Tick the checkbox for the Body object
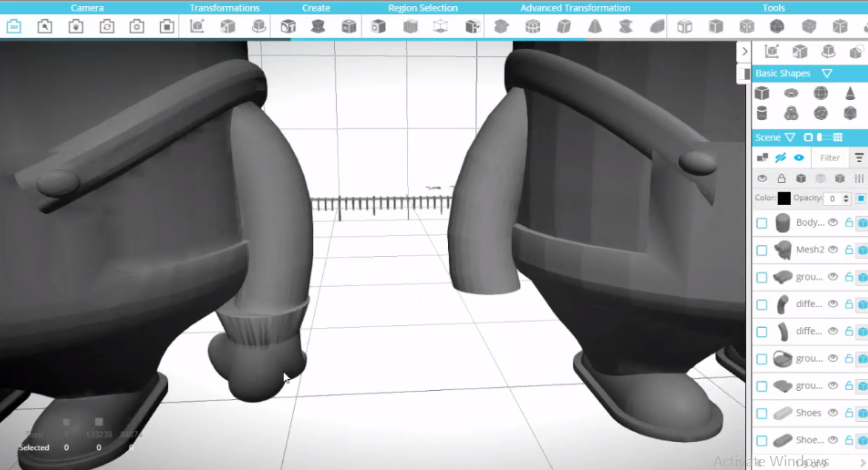This screenshot has width=868, height=470. pos(761,223)
